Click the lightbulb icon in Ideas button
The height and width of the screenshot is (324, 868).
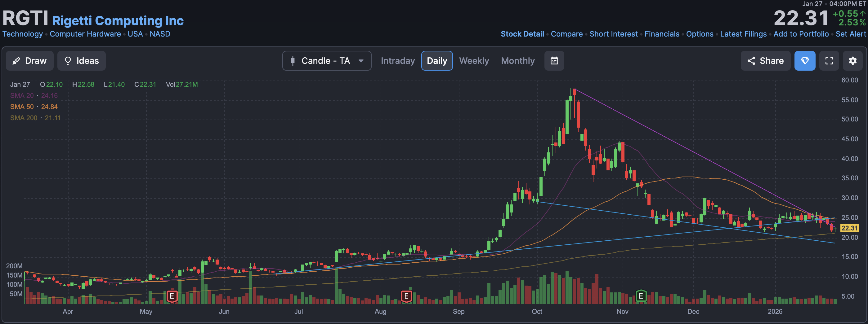[68, 61]
